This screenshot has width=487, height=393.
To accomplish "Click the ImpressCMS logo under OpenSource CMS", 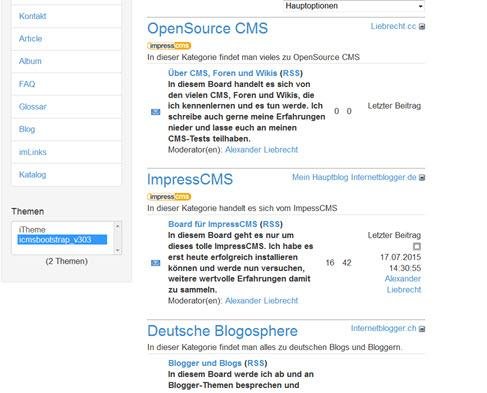I will tap(169, 46).
